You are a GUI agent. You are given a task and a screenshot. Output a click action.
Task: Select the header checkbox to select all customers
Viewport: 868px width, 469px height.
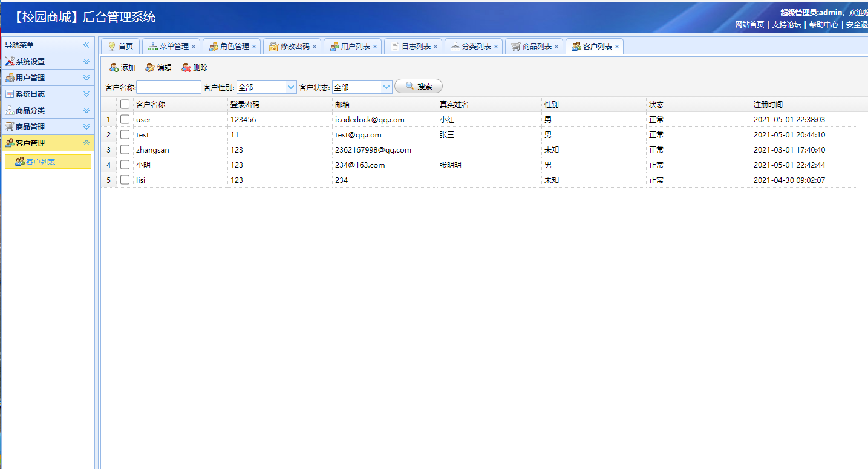[125, 103]
